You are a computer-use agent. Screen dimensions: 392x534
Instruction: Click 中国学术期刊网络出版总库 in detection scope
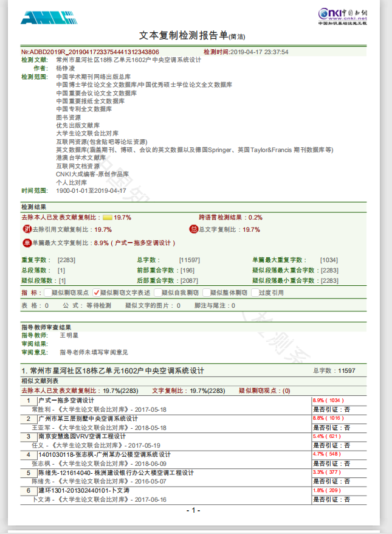point(93,77)
